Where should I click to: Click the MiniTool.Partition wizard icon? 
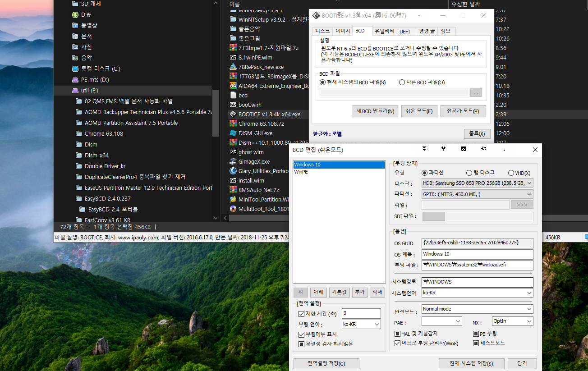pyautogui.click(x=233, y=199)
